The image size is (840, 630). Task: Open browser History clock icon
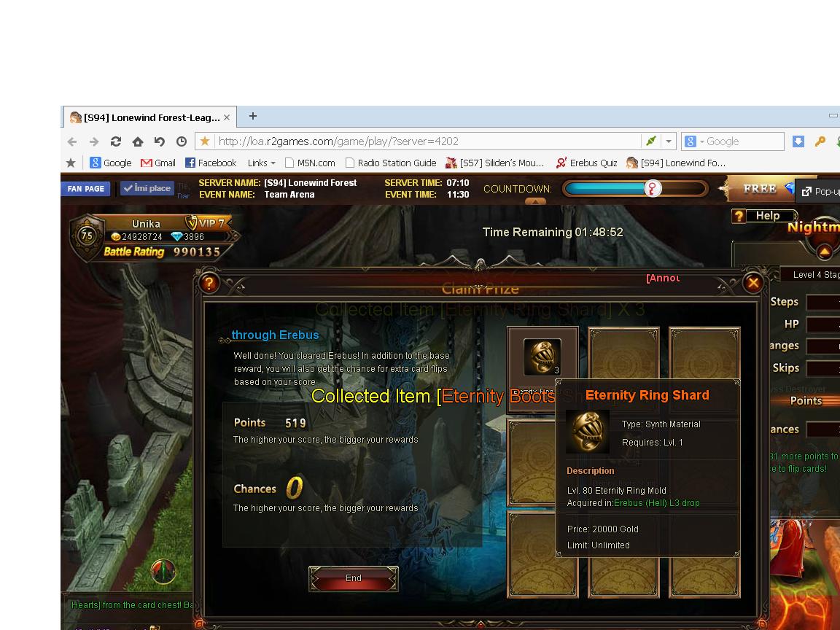coord(182,141)
